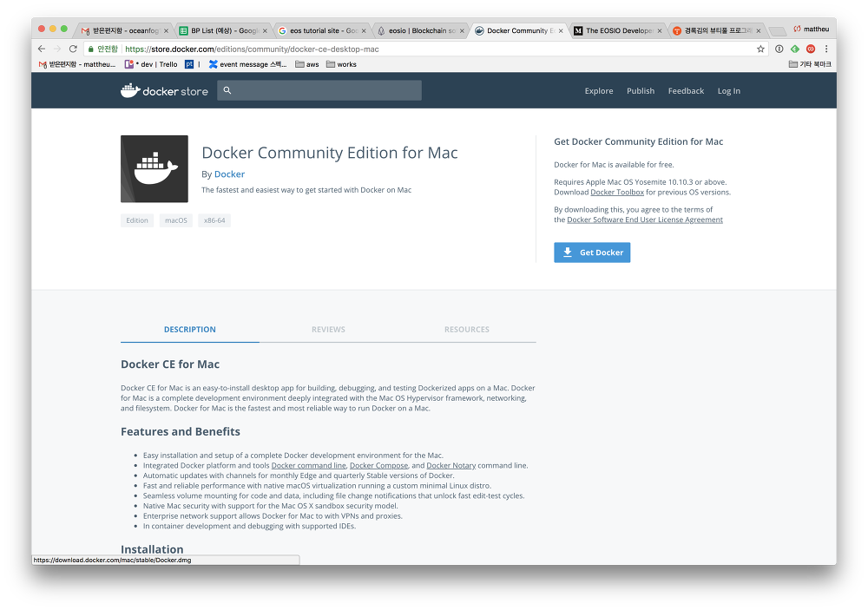Click Explore in the top navigation
The image size is (868, 610).
599,91
